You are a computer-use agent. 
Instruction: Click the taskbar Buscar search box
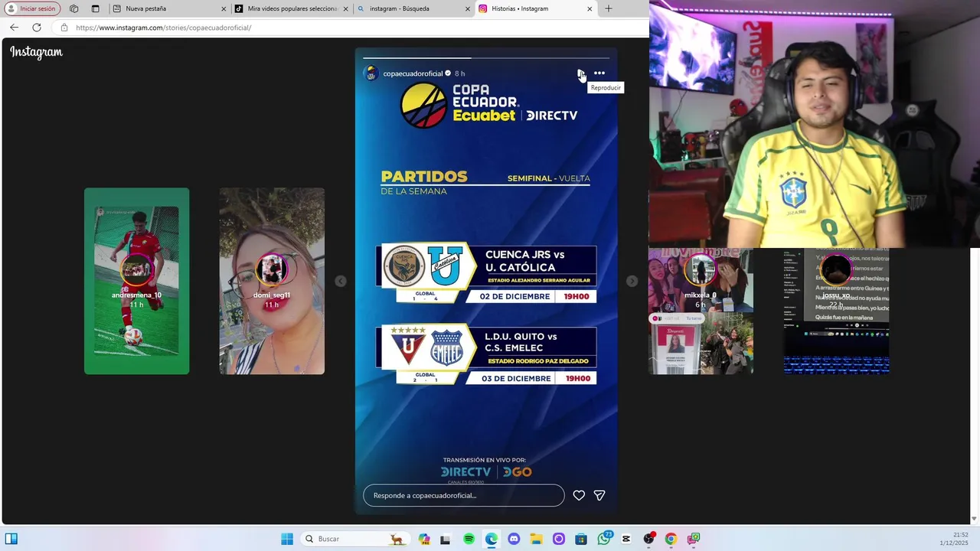(x=356, y=539)
